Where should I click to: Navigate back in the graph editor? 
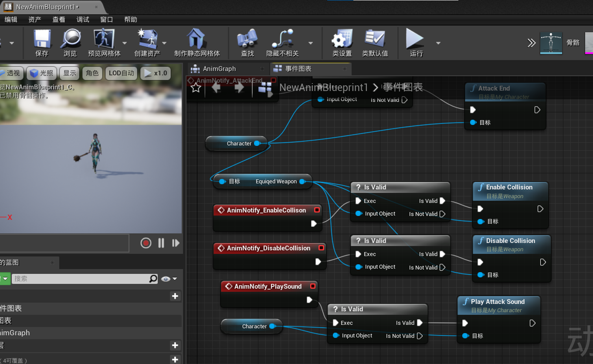(217, 88)
